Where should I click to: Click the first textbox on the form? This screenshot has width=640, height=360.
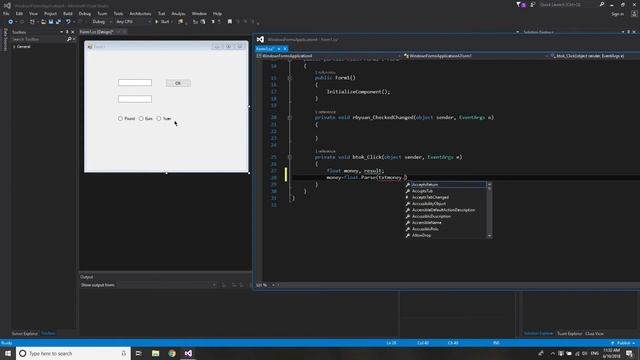point(135,82)
